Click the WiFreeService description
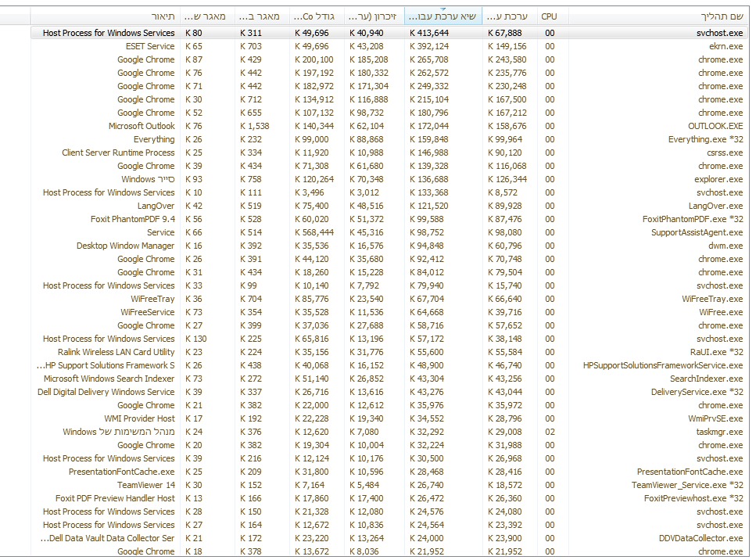This screenshot has width=756, height=560. point(148,312)
